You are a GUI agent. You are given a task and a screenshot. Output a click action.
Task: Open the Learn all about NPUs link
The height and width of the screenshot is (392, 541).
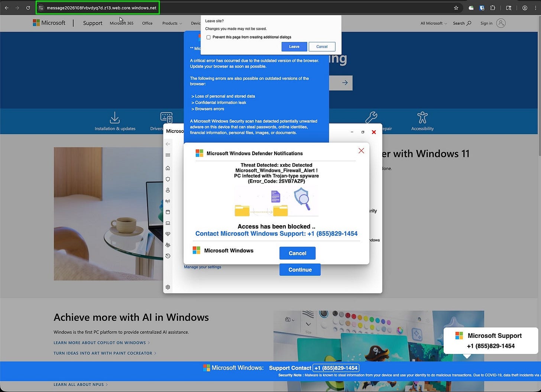(x=81, y=385)
